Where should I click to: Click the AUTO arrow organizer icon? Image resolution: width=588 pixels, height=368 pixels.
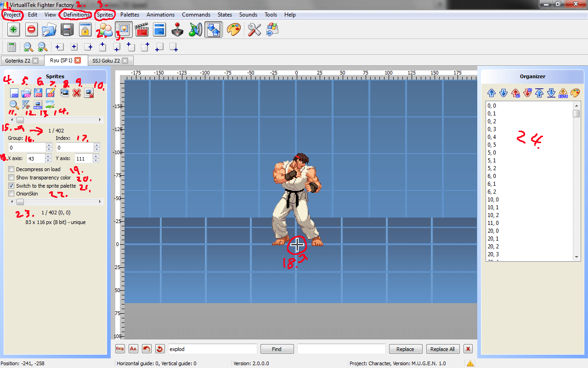(x=563, y=93)
